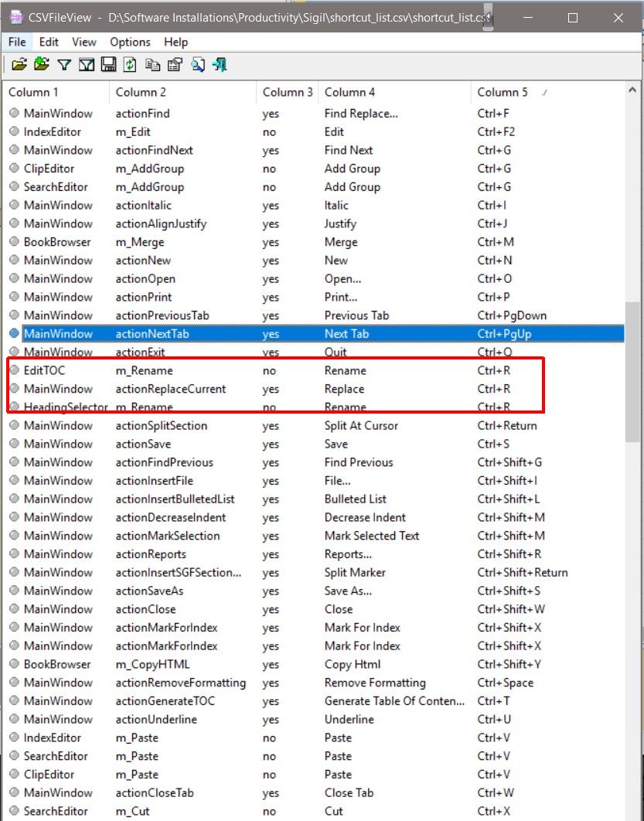
Task: Click the Find magnifier toolbar icon
Action: [197, 65]
